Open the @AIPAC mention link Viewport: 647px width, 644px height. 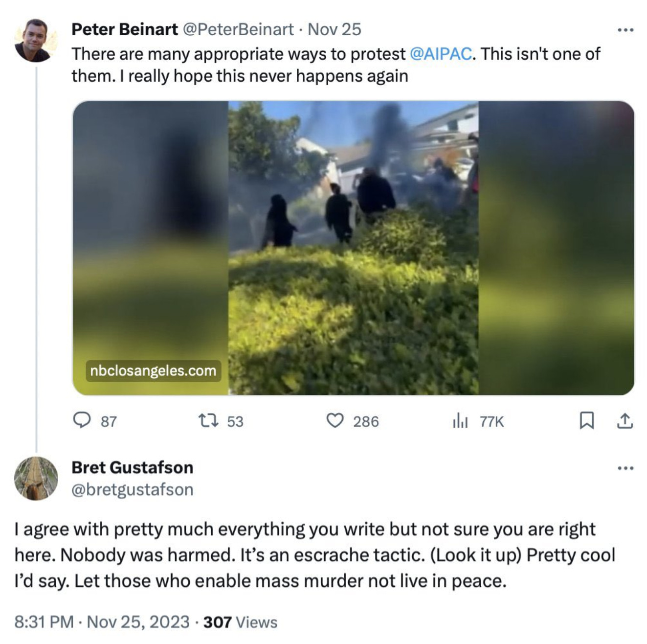441,54
